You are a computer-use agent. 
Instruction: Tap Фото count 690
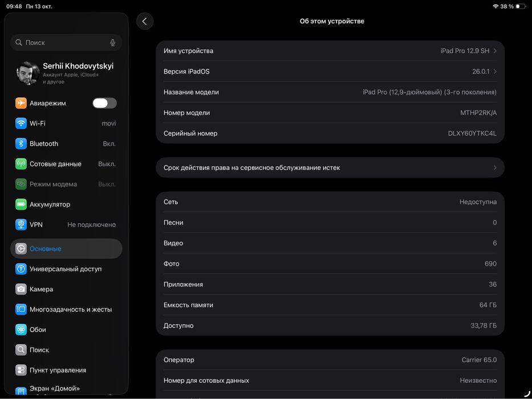[490, 263]
